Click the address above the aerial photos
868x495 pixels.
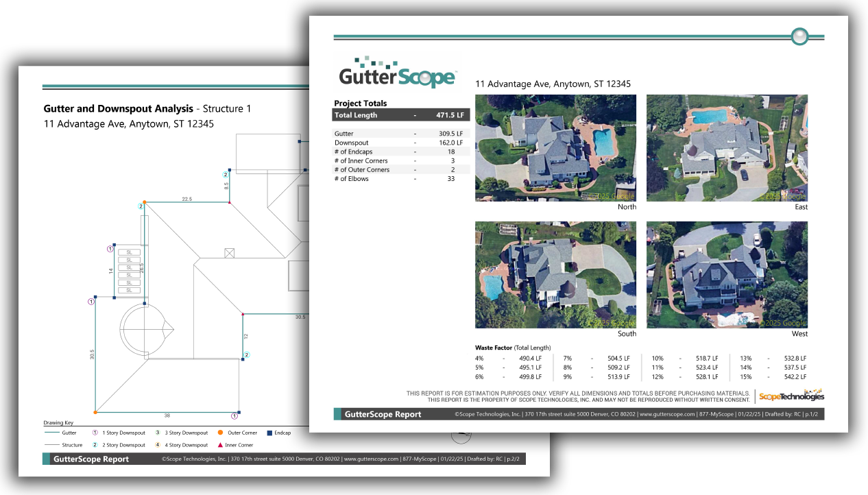click(553, 84)
